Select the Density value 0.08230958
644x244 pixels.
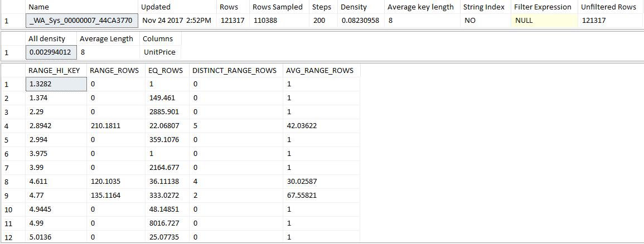(x=360, y=21)
